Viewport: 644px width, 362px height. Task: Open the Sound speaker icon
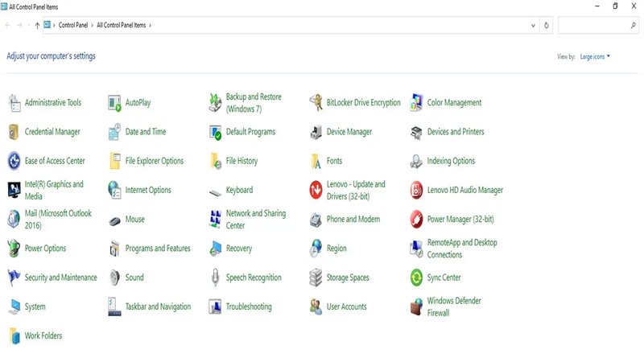tap(114, 278)
